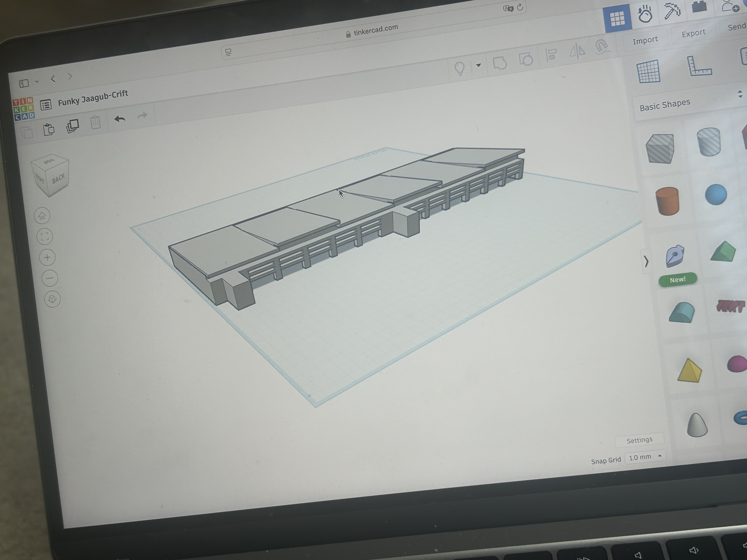747x560 pixels.
Task: Click the Zoom in plus button
Action: (x=47, y=258)
